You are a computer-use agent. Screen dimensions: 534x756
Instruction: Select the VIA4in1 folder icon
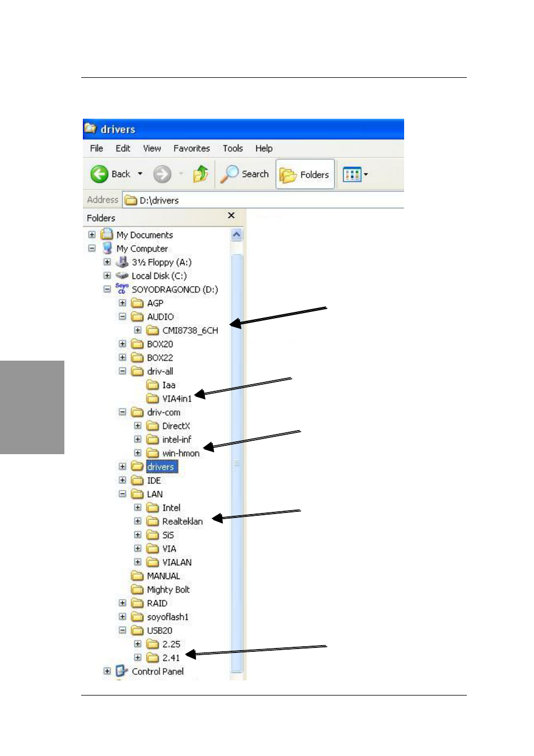152,398
